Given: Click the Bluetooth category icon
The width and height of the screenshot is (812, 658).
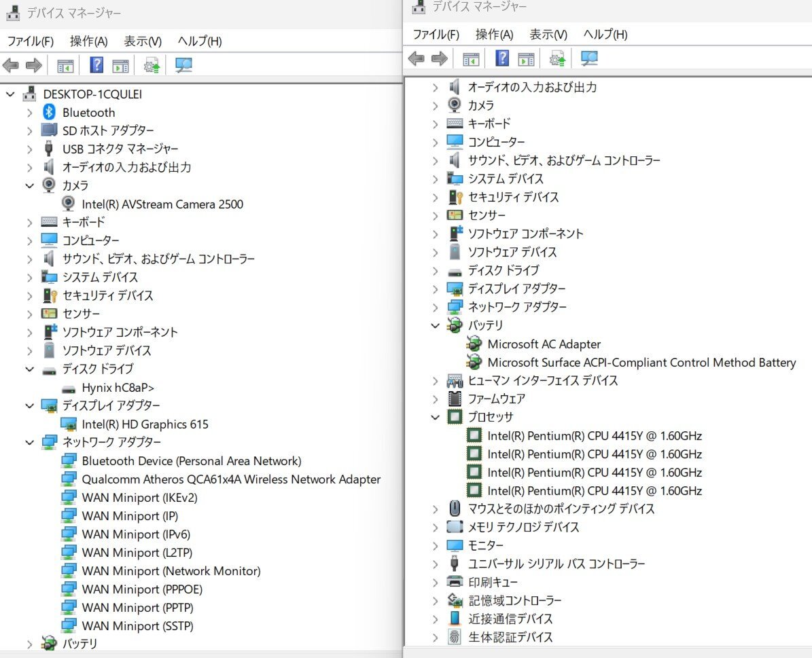Looking at the screenshot, I should click(x=49, y=112).
